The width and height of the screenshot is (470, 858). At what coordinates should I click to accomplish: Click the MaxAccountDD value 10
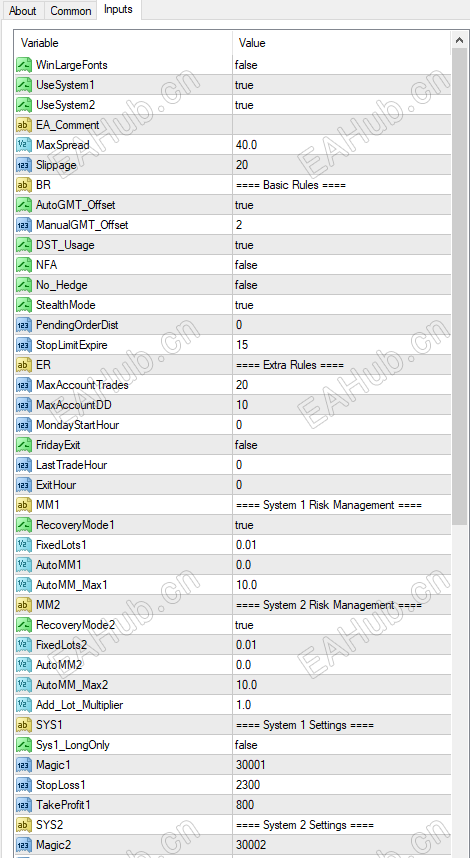tap(242, 405)
